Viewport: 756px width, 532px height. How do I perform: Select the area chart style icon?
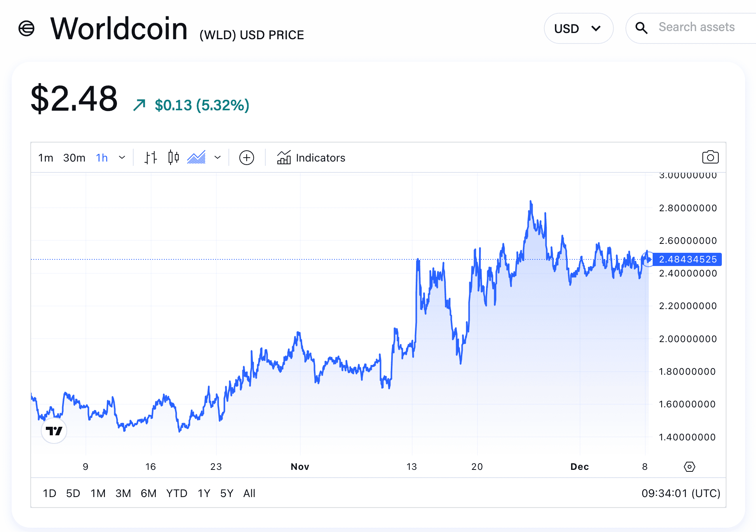[196, 157]
